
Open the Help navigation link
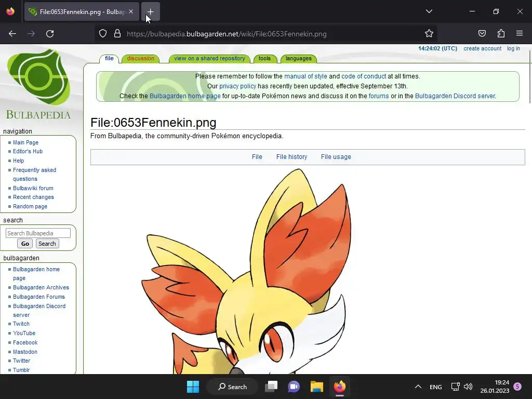(18, 161)
